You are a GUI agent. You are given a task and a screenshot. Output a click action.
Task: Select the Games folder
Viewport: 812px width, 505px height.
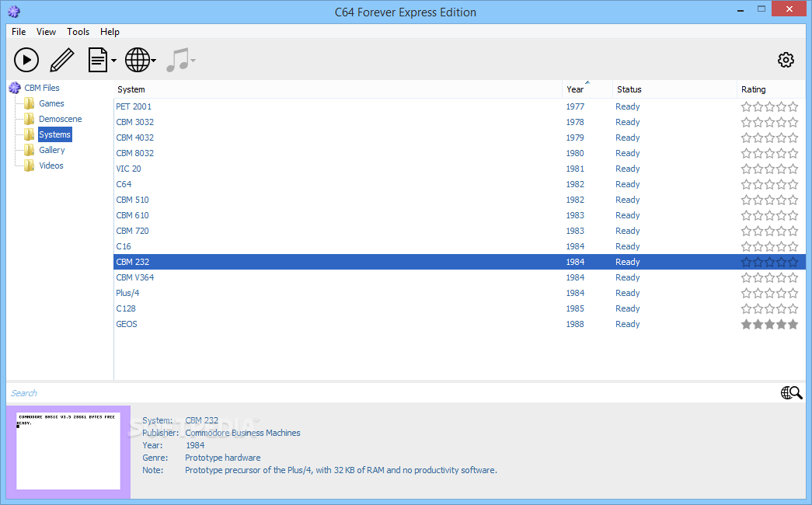point(52,103)
